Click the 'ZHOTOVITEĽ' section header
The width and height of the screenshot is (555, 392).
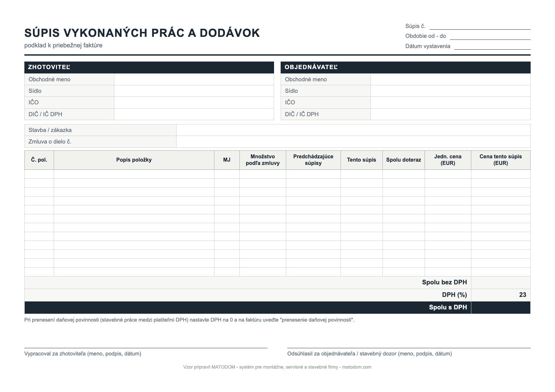pos(149,67)
